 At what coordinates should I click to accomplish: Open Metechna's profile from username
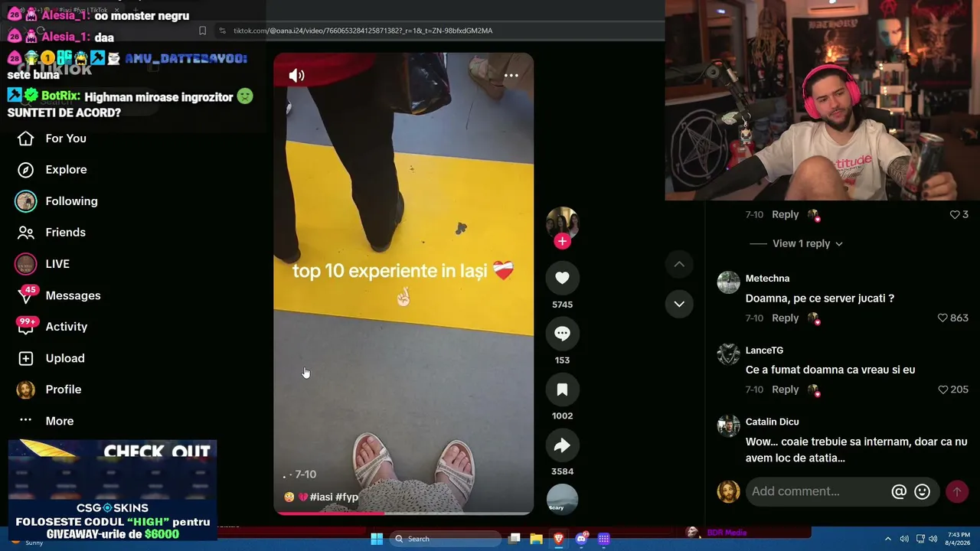coord(767,279)
